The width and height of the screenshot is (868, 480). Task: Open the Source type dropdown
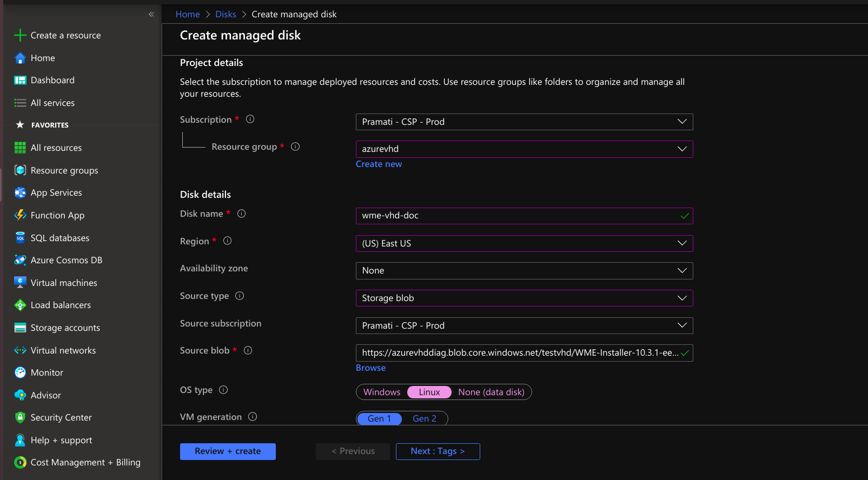click(524, 298)
